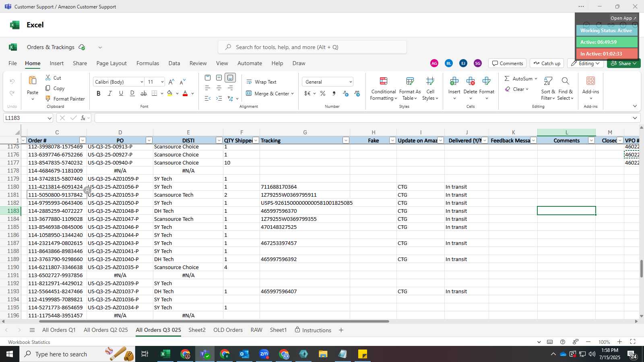The width and height of the screenshot is (644, 362).
Task: Open the all sheets list icon
Action: pos(32,330)
